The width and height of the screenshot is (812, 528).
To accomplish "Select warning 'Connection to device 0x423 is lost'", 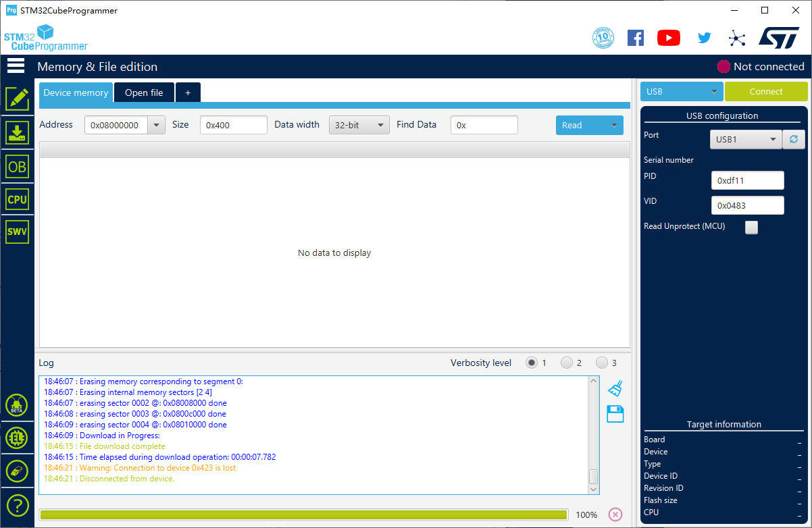I will click(140, 468).
